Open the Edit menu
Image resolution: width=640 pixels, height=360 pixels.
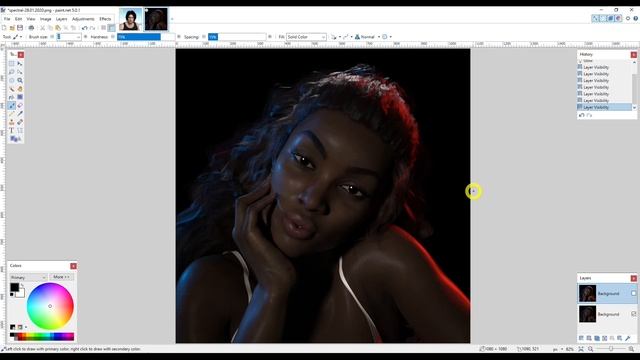[x=18, y=19]
